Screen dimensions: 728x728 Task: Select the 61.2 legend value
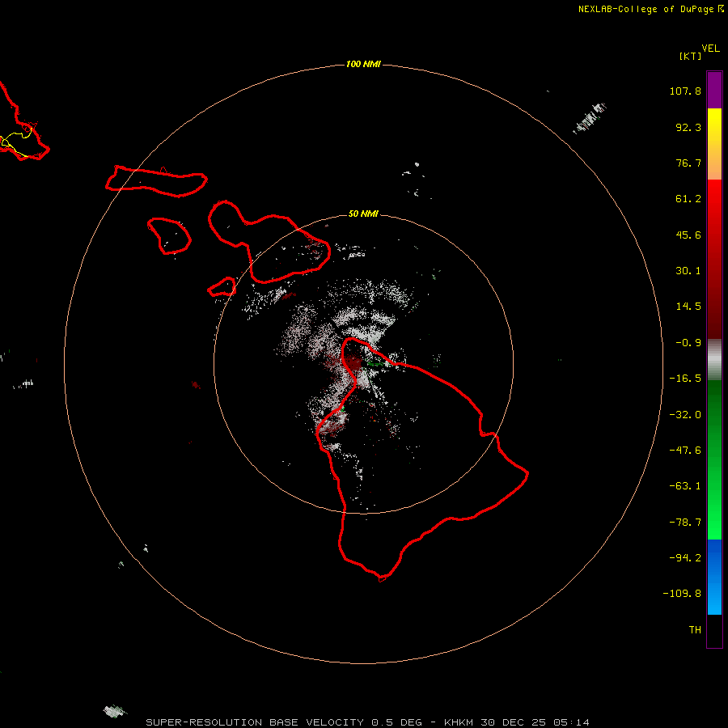(688, 199)
